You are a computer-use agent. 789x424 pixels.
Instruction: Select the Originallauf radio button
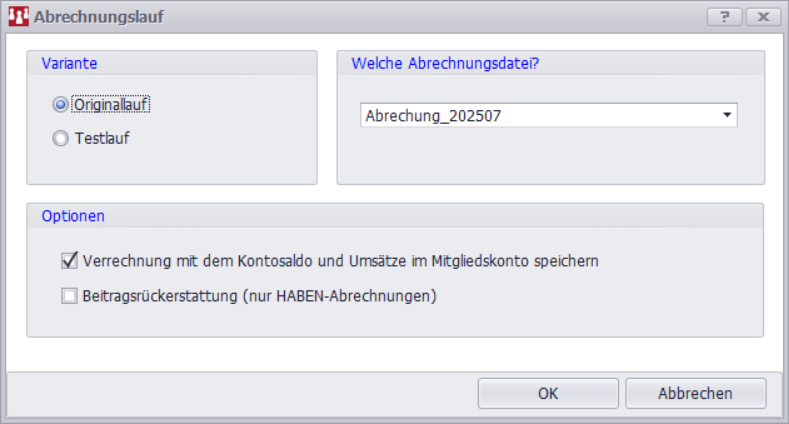61,104
